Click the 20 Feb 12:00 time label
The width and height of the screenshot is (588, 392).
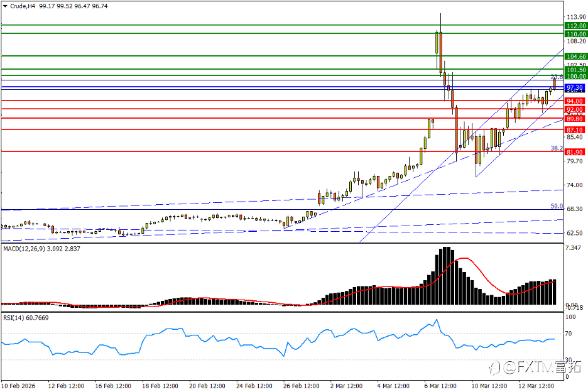coord(207,386)
